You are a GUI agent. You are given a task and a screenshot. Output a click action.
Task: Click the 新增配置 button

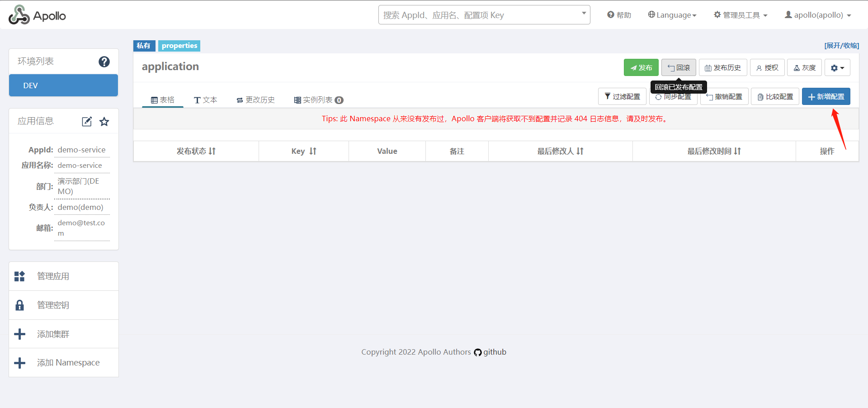(x=826, y=97)
